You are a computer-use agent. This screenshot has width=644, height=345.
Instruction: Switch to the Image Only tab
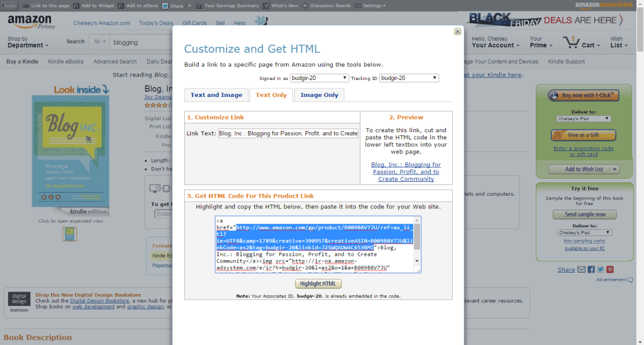319,95
